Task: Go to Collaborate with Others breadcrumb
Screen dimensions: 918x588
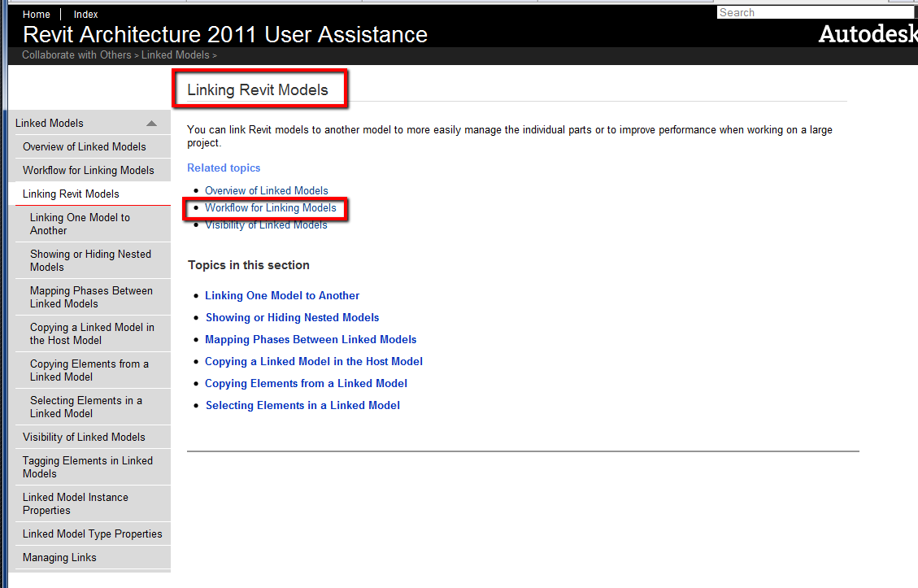Action: coord(76,54)
